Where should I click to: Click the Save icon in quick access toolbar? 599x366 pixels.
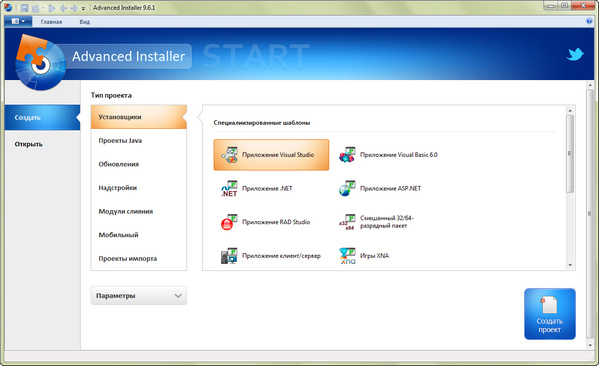(25, 8)
